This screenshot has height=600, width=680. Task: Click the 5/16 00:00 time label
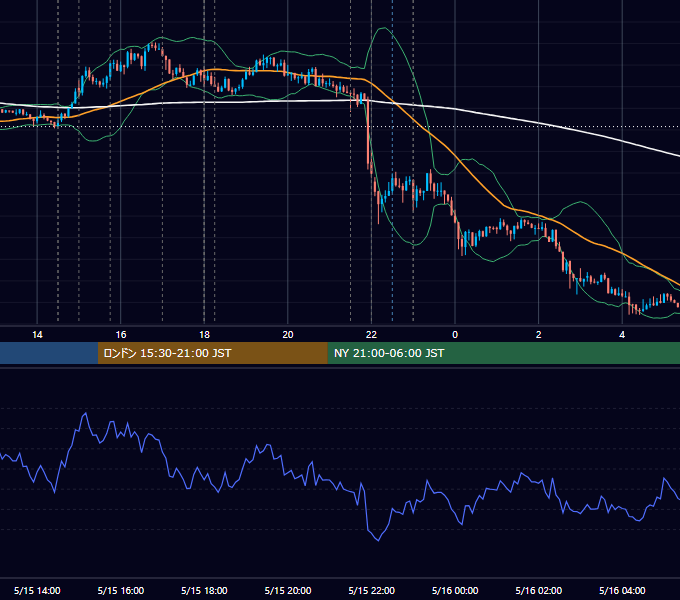point(455,590)
